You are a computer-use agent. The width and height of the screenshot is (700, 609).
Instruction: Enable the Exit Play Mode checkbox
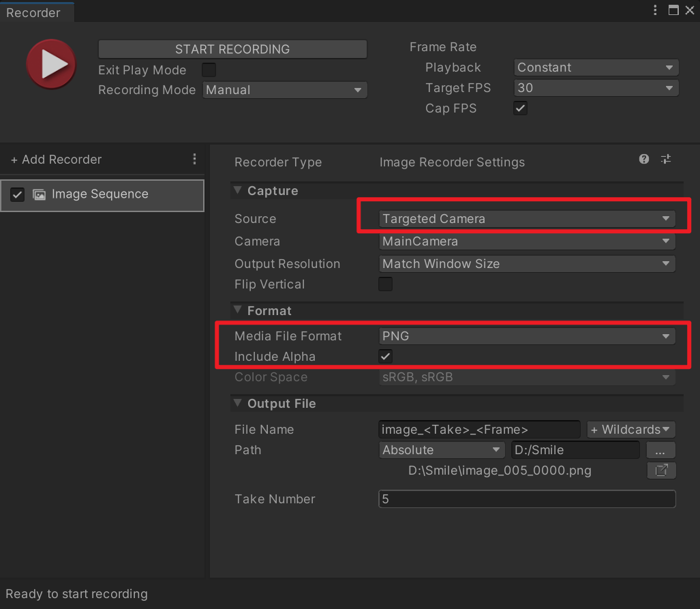[x=209, y=70]
